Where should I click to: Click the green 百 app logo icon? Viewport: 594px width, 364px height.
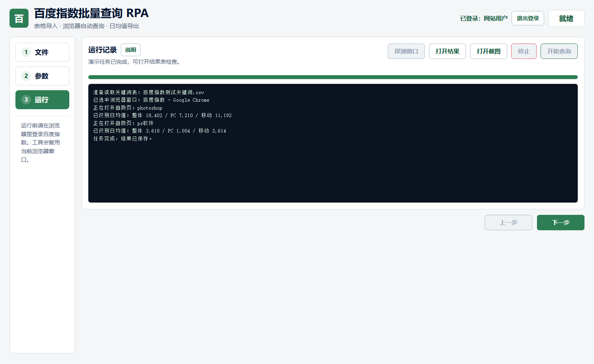point(19,18)
